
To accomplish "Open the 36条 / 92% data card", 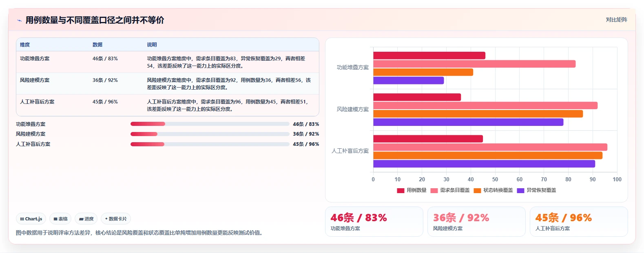I will point(476,222).
